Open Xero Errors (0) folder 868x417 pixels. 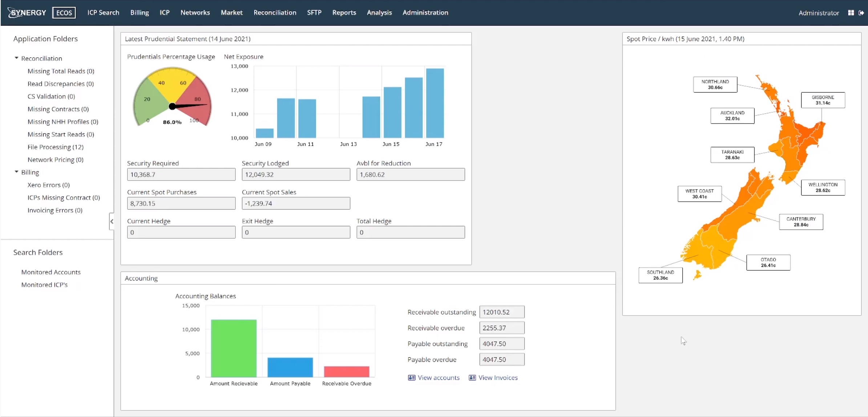coord(49,185)
